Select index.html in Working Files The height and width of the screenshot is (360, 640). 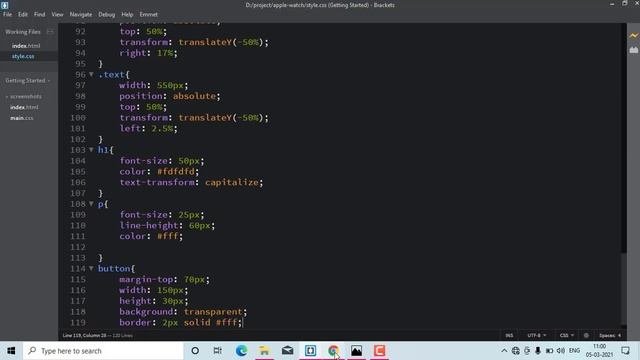click(x=26, y=46)
